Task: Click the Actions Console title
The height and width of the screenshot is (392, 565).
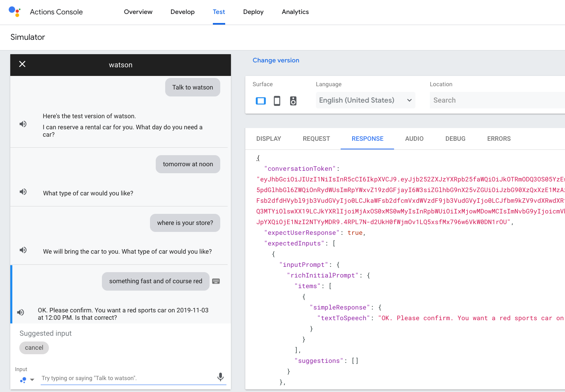Action: click(x=56, y=12)
